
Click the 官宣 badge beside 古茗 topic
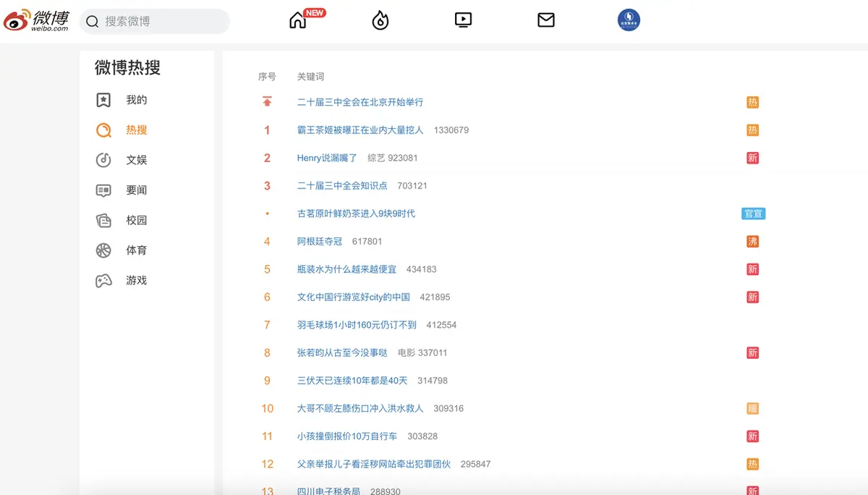point(753,213)
